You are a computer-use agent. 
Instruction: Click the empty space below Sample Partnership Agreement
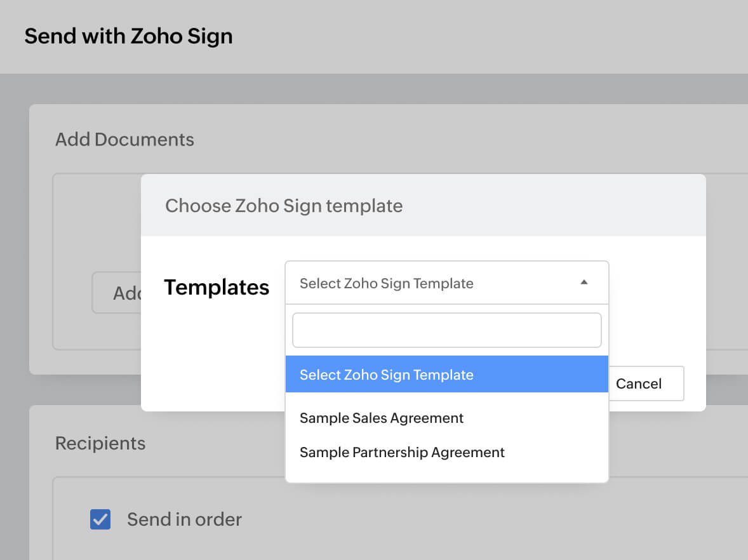click(x=446, y=472)
